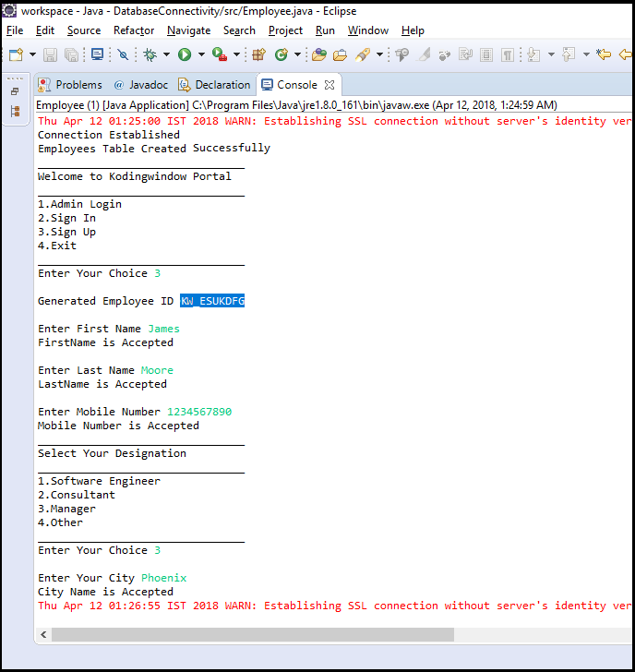Open the Package Explorer icon in left sidebar
Screen dimensions: 635x672
(x=15, y=112)
